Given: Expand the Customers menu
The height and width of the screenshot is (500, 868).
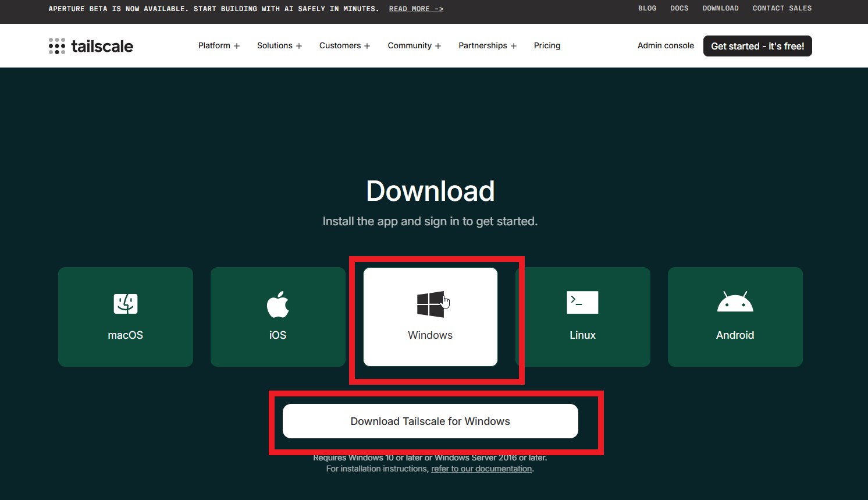Looking at the screenshot, I should 344,45.
